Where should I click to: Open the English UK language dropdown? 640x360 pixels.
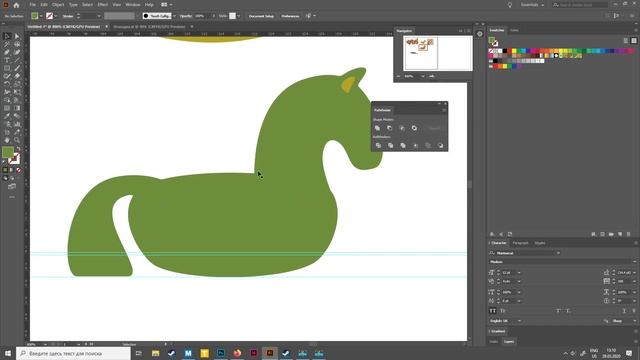point(519,321)
